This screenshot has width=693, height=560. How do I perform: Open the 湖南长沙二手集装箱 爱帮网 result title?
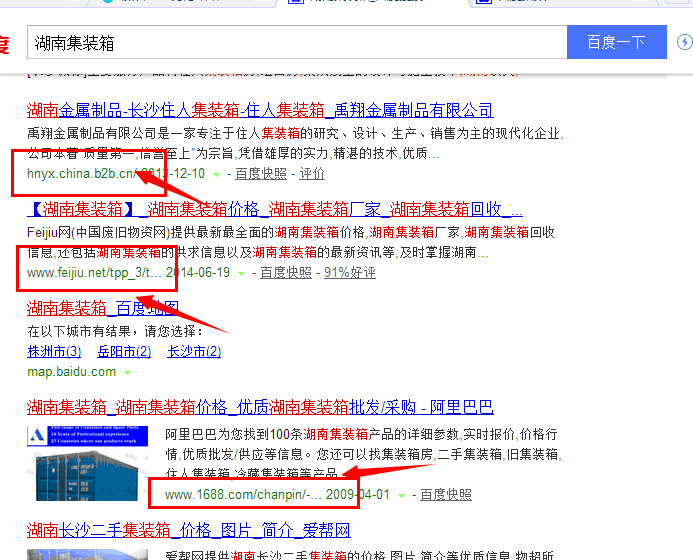click(x=189, y=530)
